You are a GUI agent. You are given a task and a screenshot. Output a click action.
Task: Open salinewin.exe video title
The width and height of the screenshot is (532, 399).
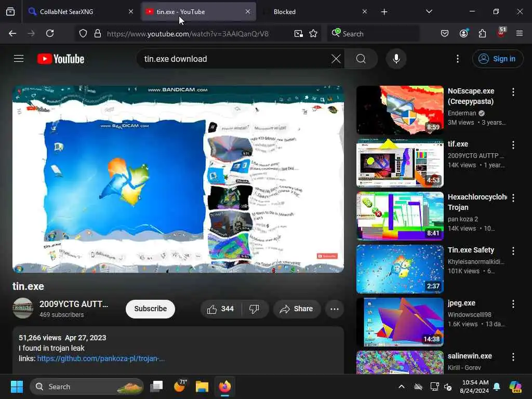pos(470,356)
